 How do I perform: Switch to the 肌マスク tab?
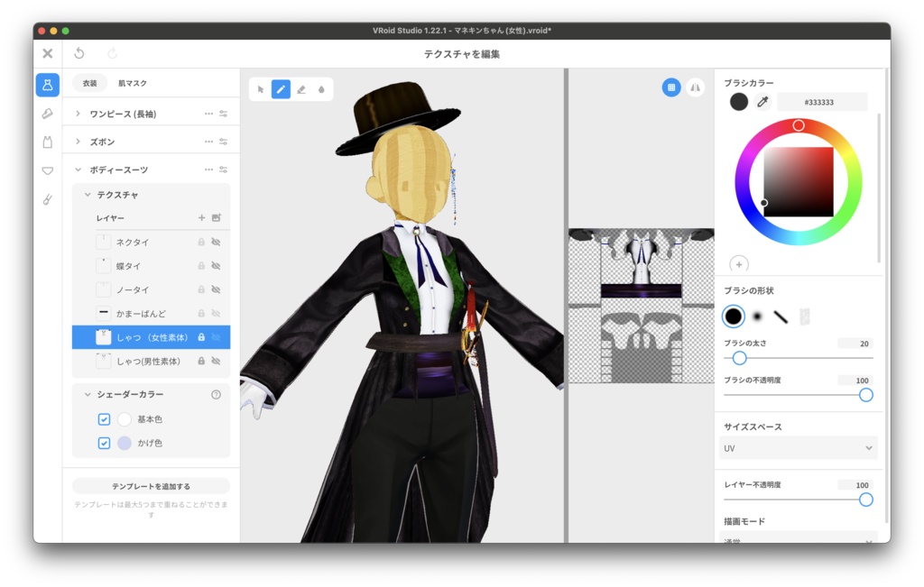click(133, 83)
